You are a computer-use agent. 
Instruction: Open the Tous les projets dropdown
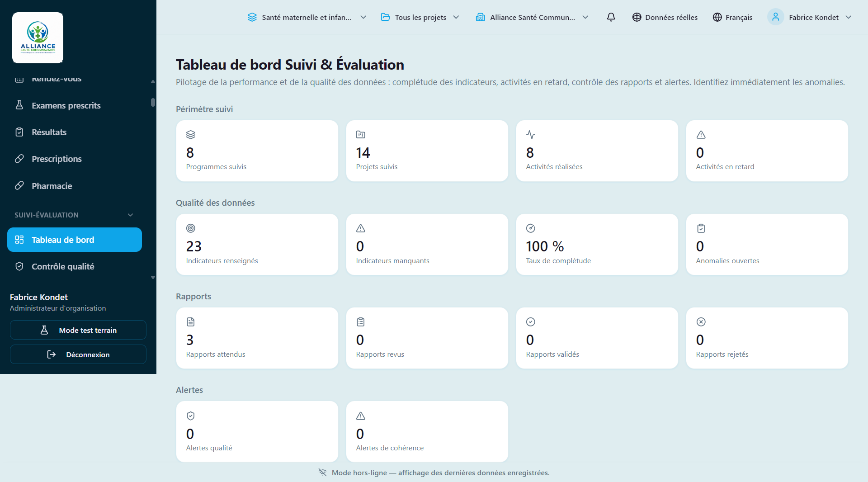click(x=420, y=17)
